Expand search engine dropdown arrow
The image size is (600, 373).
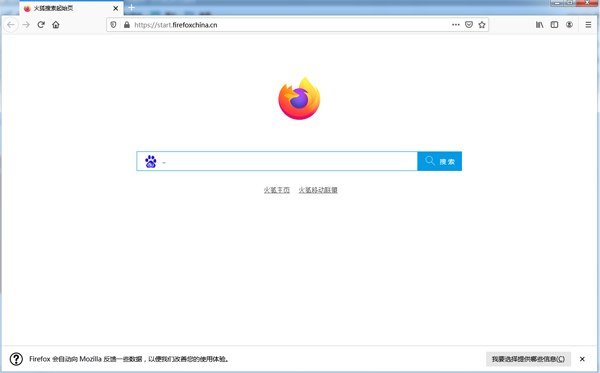tap(164, 163)
